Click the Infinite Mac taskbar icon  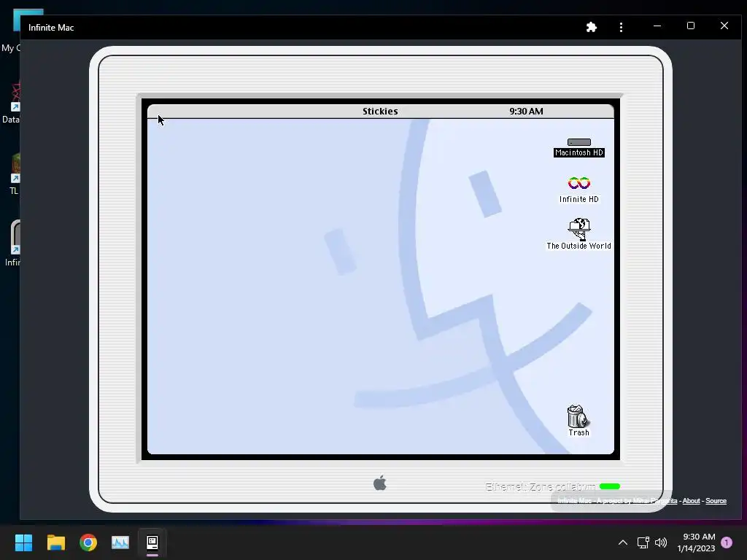(x=152, y=542)
